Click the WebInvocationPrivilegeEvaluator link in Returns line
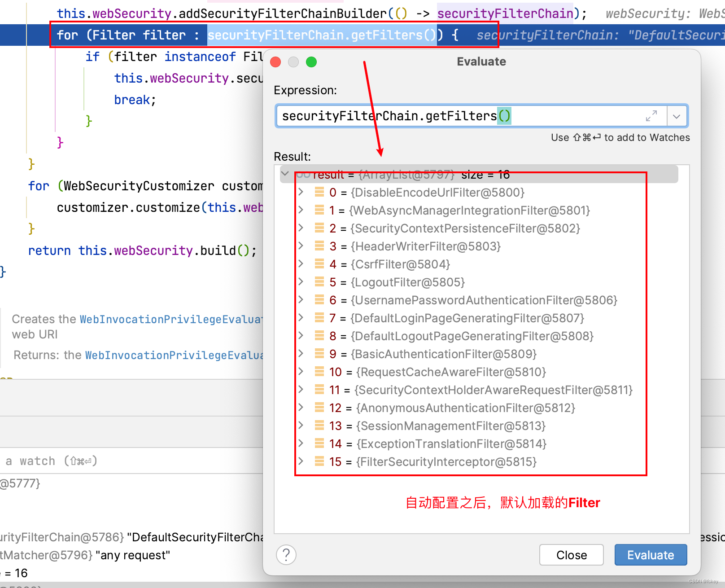725x588 pixels. coord(174,355)
